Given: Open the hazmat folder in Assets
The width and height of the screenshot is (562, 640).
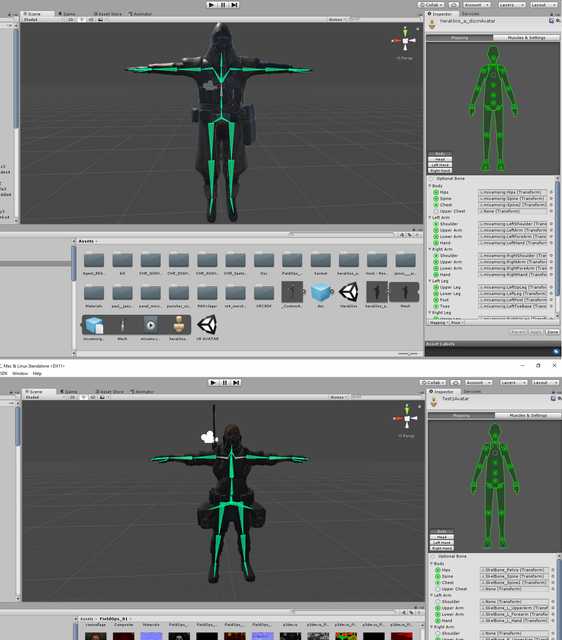Looking at the screenshot, I should pos(320,263).
